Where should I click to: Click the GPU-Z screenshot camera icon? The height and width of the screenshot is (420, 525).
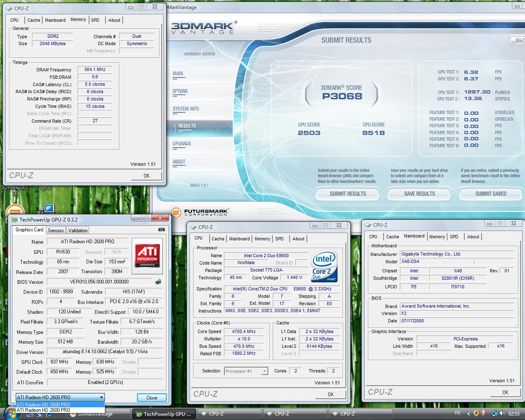click(x=162, y=230)
